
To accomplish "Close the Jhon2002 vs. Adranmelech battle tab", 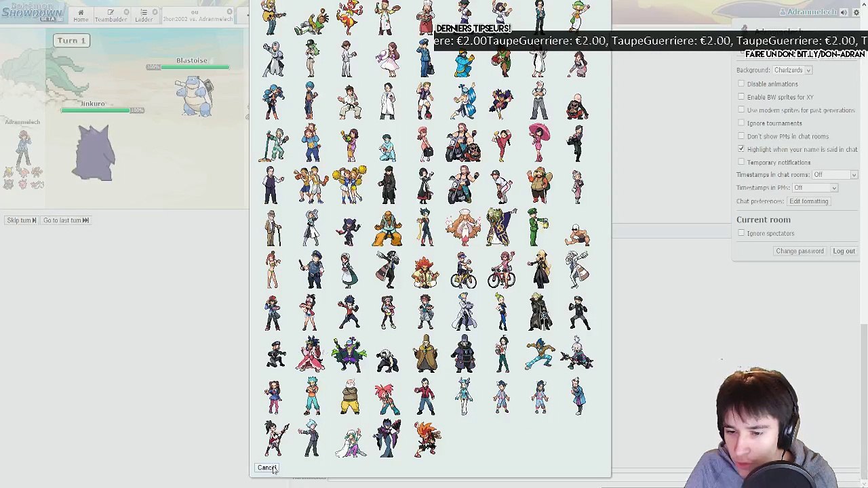I will [x=229, y=12].
